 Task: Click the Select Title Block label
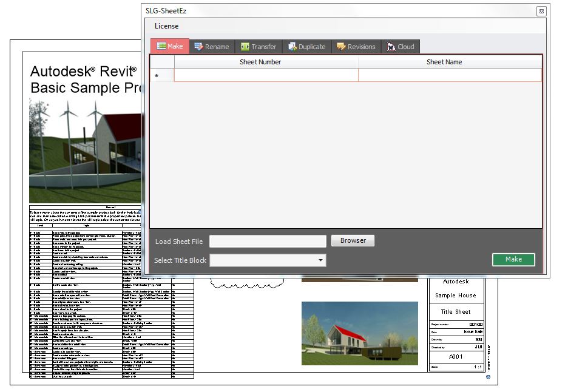point(180,260)
